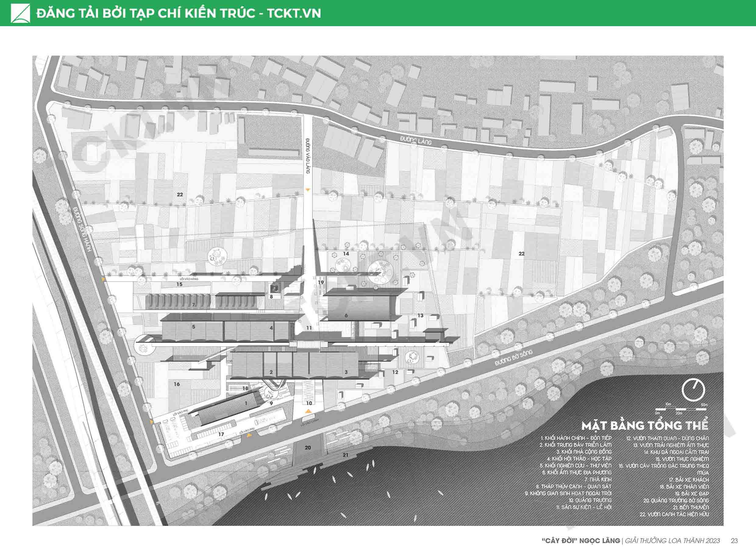Select legend entry '2. KHỐI TRƯNG BÀY TRIỂN LÃM'
Viewport: 756px width, 558px height.
(576, 445)
